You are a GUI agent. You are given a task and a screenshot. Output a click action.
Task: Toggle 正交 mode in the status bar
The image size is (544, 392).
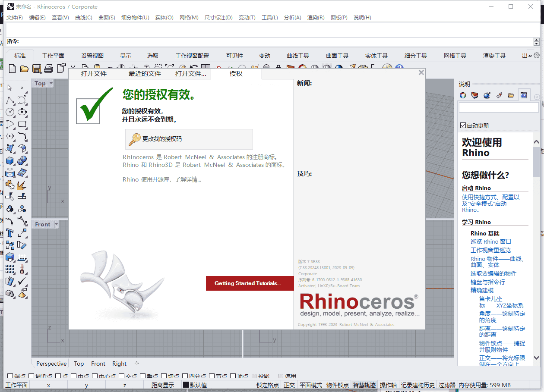click(289, 384)
